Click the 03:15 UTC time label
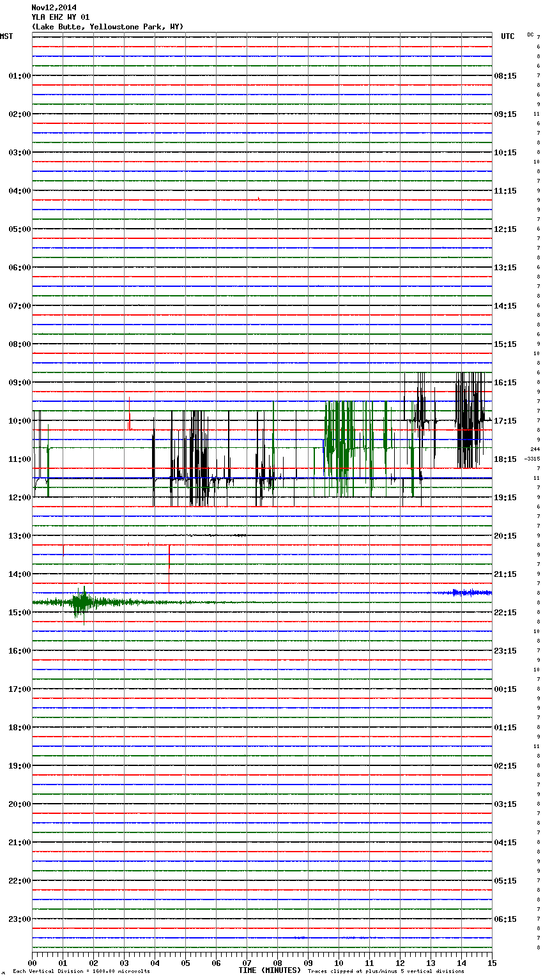This screenshot has width=543, height=980. (x=505, y=804)
